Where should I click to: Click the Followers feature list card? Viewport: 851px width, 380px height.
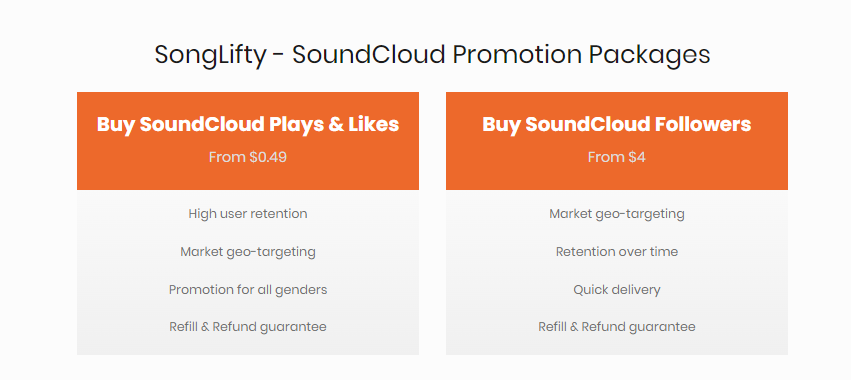(x=617, y=273)
